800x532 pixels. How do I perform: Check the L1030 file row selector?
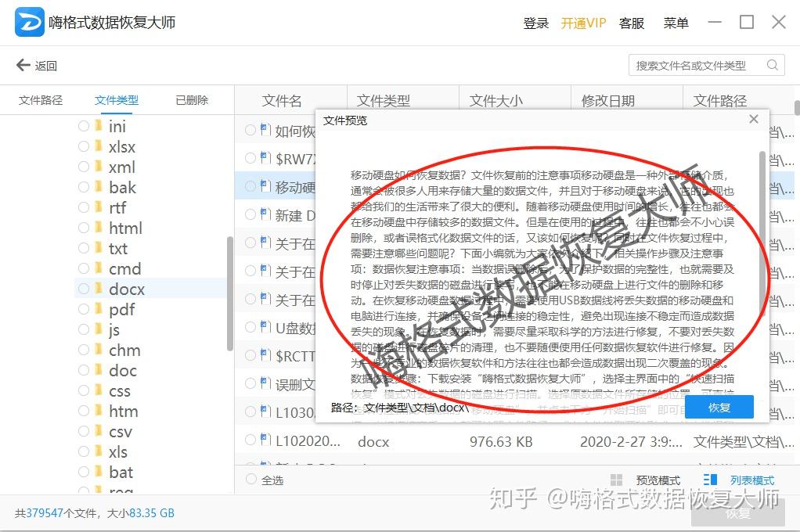[250, 411]
